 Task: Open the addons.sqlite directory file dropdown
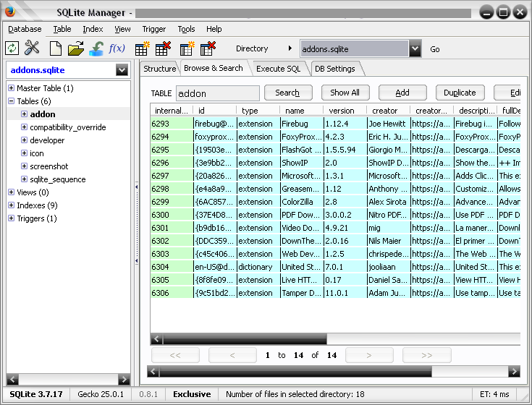[415, 48]
